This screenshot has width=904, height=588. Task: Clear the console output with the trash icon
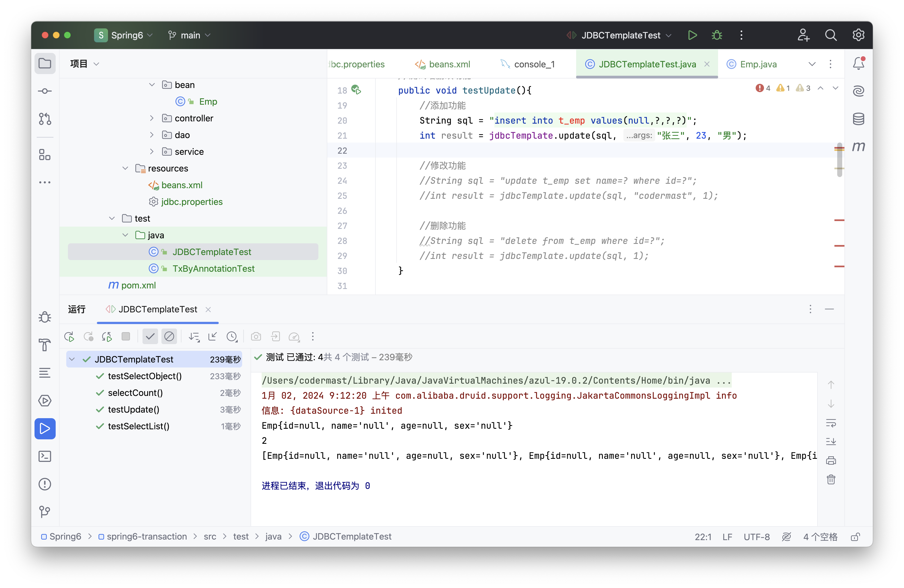(x=831, y=479)
